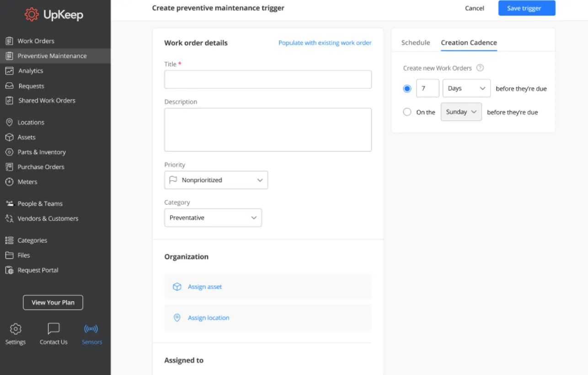Click the UpKeep gear logo
Screen dimensions: 588x375
[32, 15]
